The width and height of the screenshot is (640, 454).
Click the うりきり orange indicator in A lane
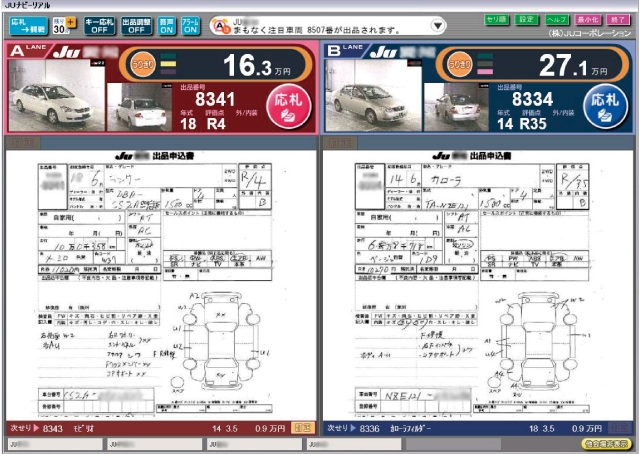click(143, 64)
